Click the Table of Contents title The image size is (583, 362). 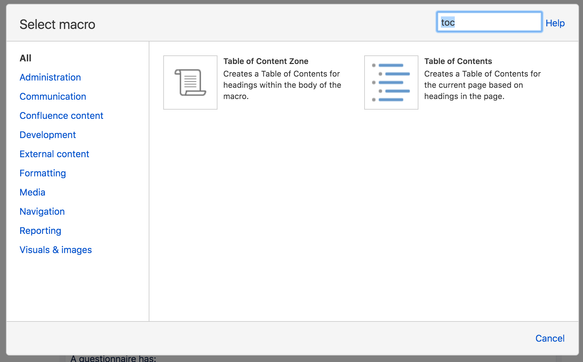458,61
